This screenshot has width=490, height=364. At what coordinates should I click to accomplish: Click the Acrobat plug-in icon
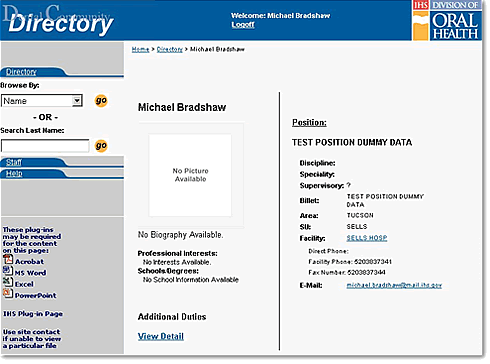click(8, 260)
